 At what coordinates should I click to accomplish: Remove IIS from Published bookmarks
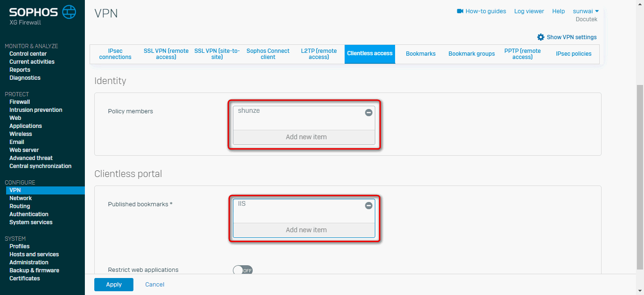point(369,205)
